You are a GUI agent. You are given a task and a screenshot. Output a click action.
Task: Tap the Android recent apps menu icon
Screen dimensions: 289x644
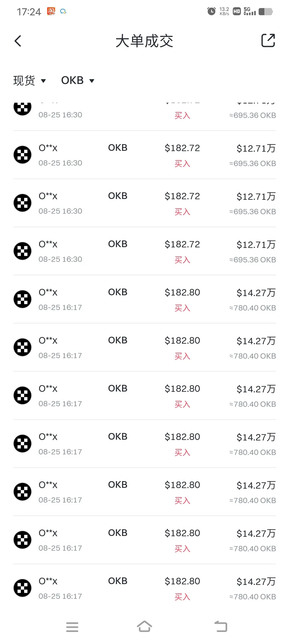72,627
